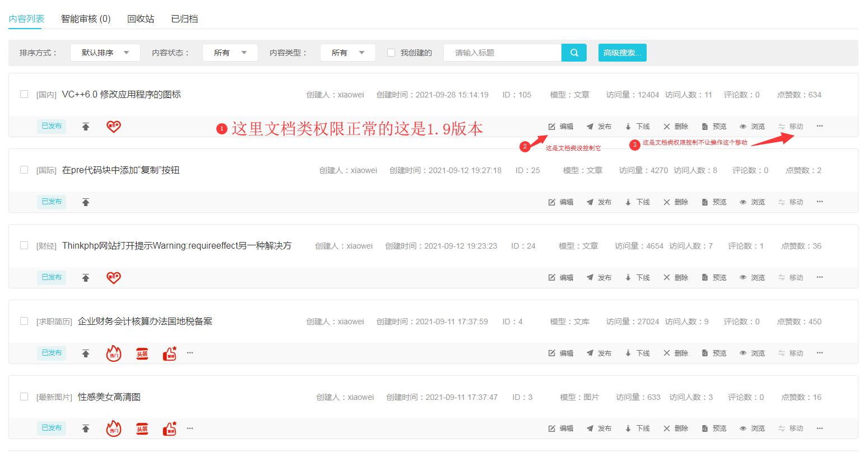Image resolution: width=868 pixels, height=452 pixels.
Task: Click thumbs-up badge for 性感美女高清图
Action: (x=169, y=428)
